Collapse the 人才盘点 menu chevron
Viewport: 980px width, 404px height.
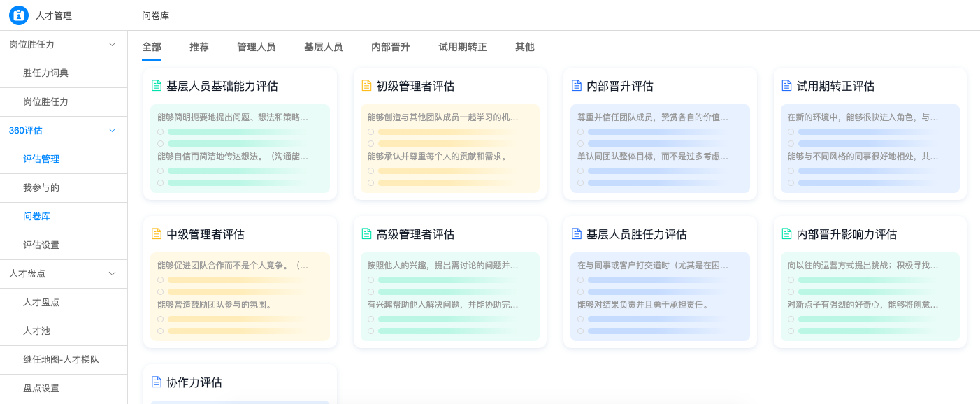[x=112, y=273]
